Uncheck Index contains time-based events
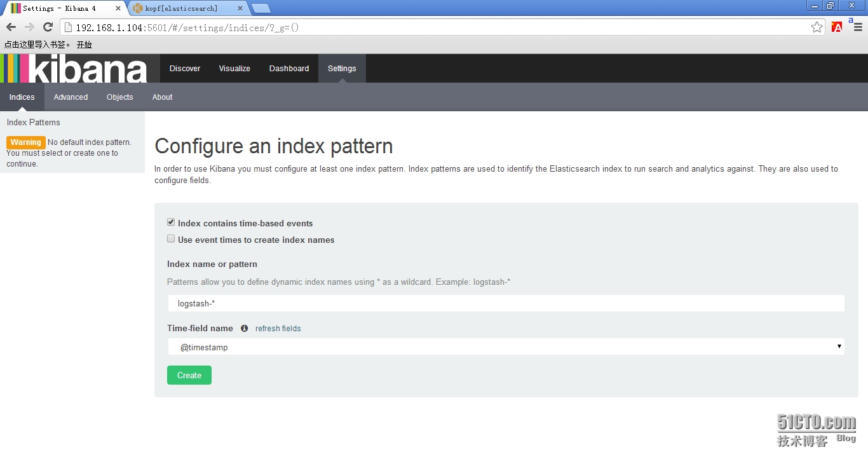The image size is (868, 459). point(171,223)
